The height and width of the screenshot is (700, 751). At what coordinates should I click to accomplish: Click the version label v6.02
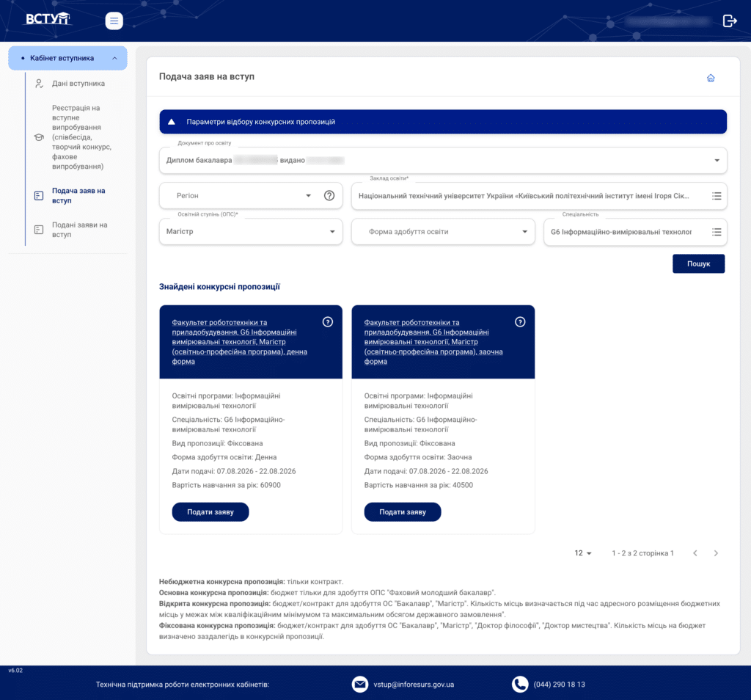click(15, 671)
